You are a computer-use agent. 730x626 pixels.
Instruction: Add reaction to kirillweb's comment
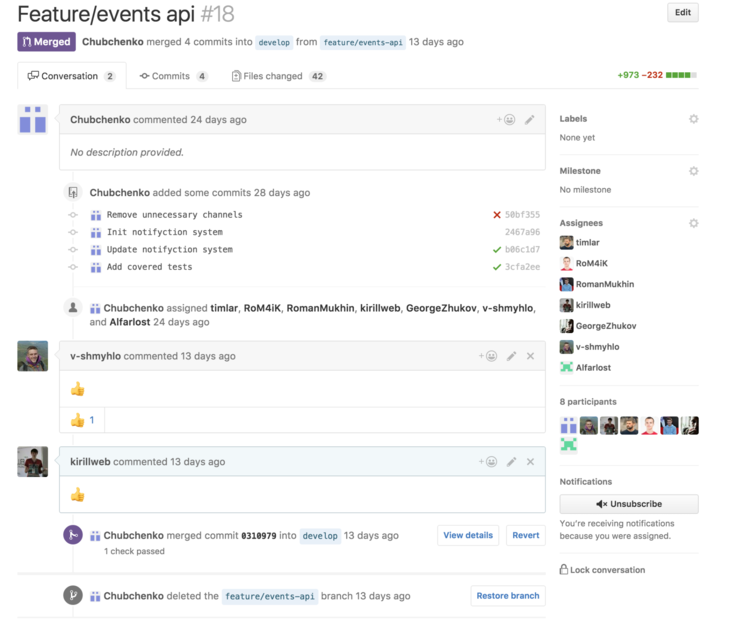click(487, 462)
